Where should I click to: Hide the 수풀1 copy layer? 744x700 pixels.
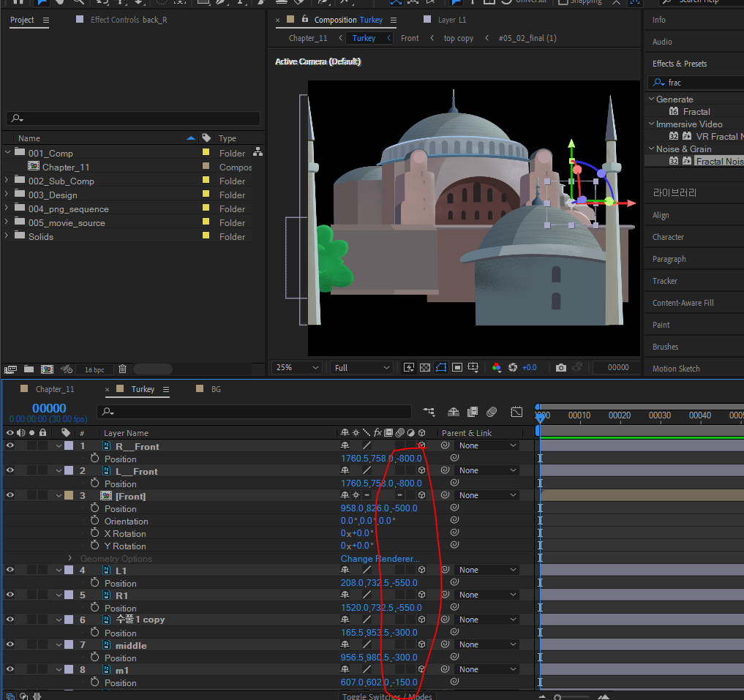[10, 620]
